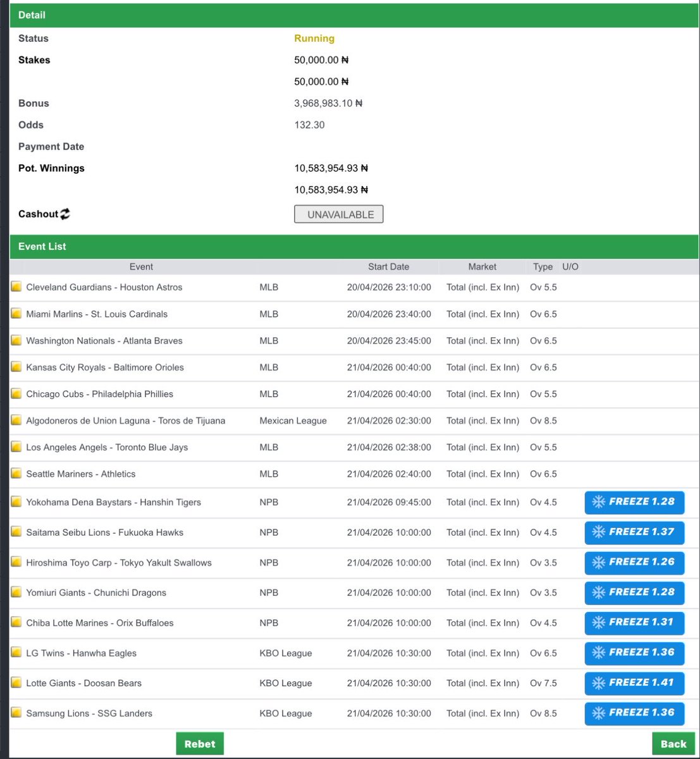Freeze odds 1.36 for Samsung Lions match
The image size is (700, 759).
click(634, 713)
